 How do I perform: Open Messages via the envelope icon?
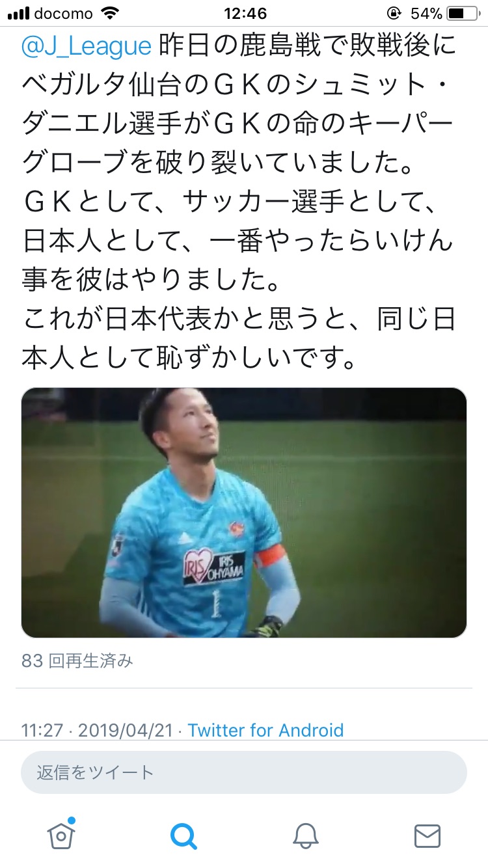(427, 835)
